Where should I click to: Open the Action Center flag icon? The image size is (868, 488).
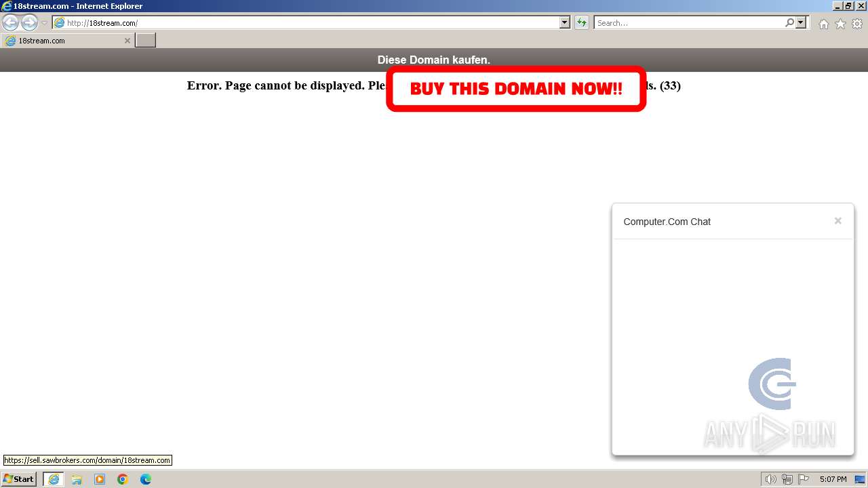coord(804,479)
